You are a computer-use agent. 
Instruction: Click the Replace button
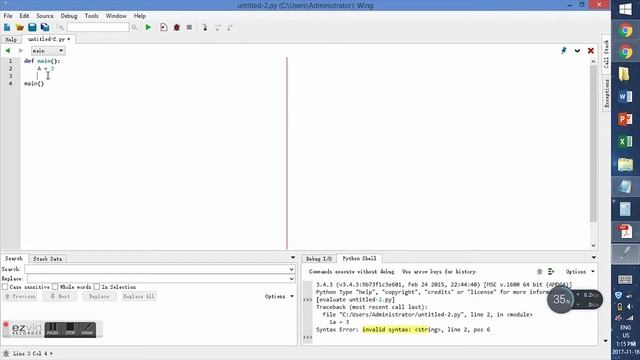pyautogui.click(x=99, y=296)
